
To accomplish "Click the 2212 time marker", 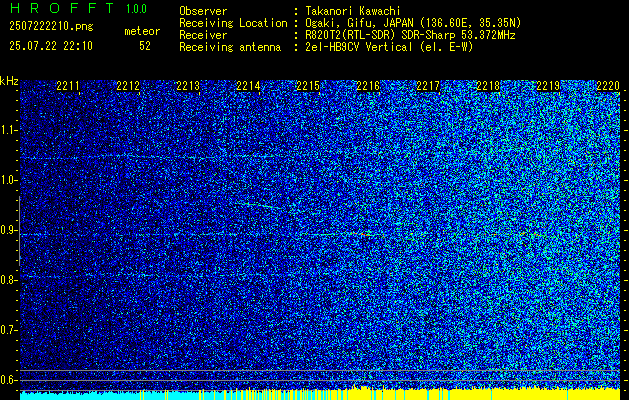I will pyautogui.click(x=128, y=85).
